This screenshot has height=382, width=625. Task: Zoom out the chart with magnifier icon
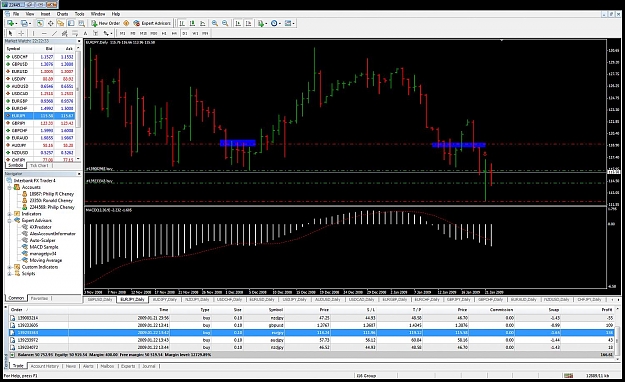(x=225, y=23)
